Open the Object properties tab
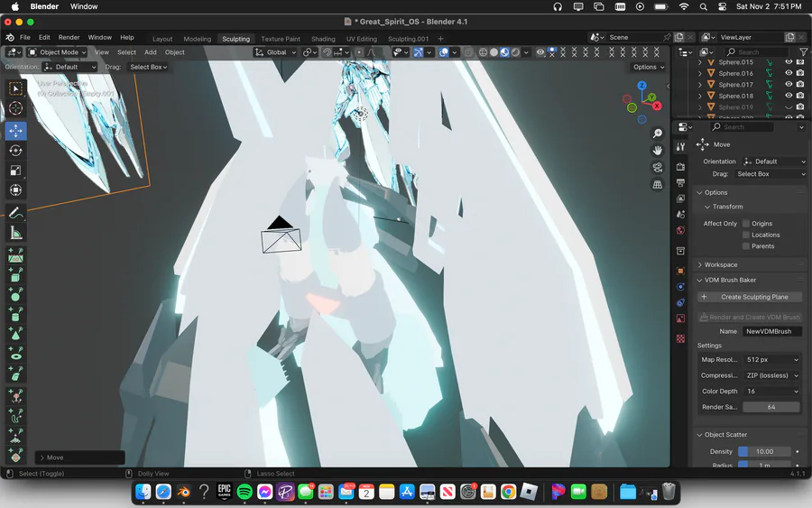The height and width of the screenshot is (508, 812). 680,271
